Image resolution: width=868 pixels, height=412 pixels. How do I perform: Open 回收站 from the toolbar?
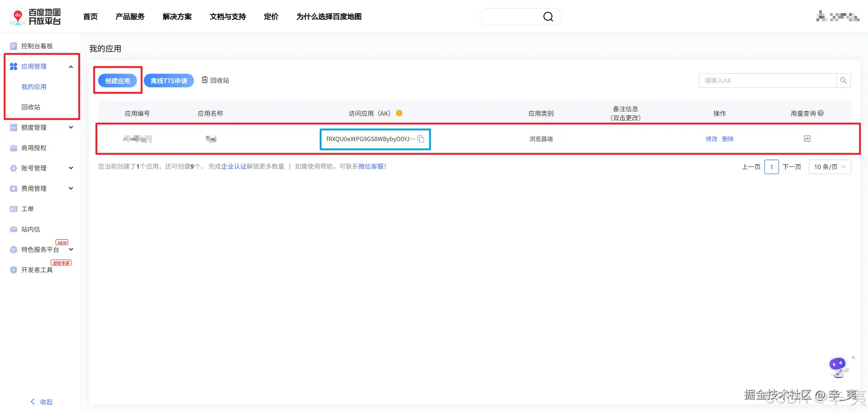pos(215,80)
